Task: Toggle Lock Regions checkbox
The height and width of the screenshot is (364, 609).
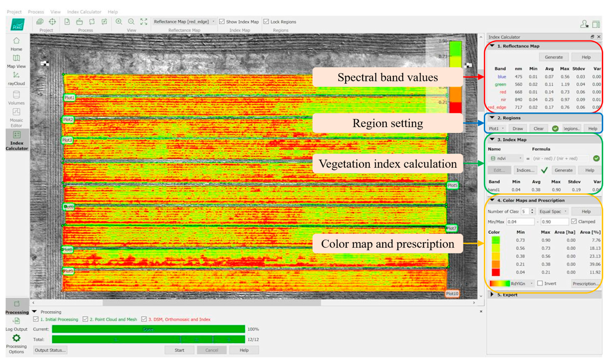Action: point(266,22)
